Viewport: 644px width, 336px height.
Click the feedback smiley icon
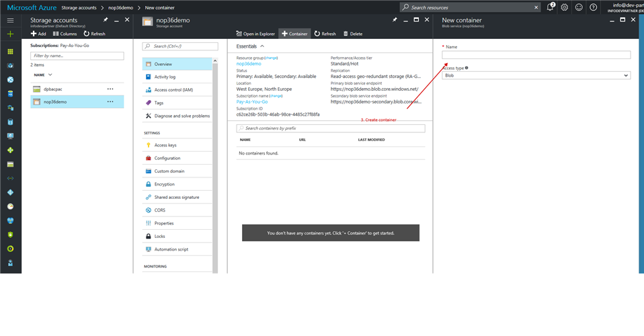[x=579, y=7]
